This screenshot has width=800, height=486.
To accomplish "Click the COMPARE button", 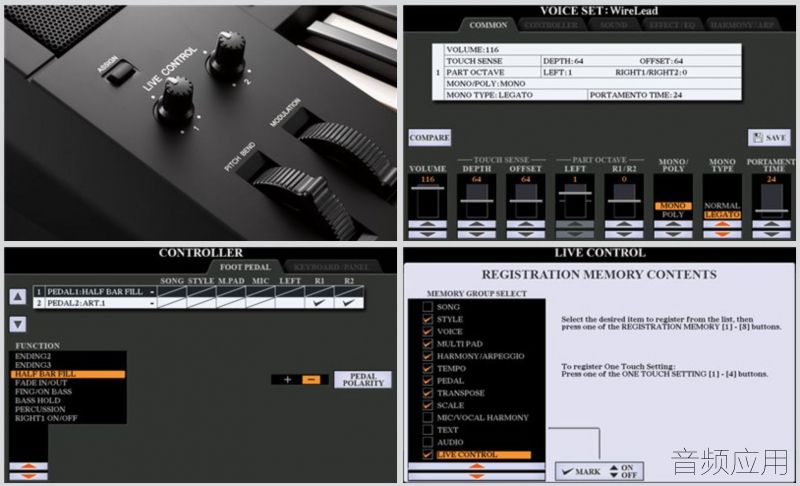I will click(x=429, y=138).
